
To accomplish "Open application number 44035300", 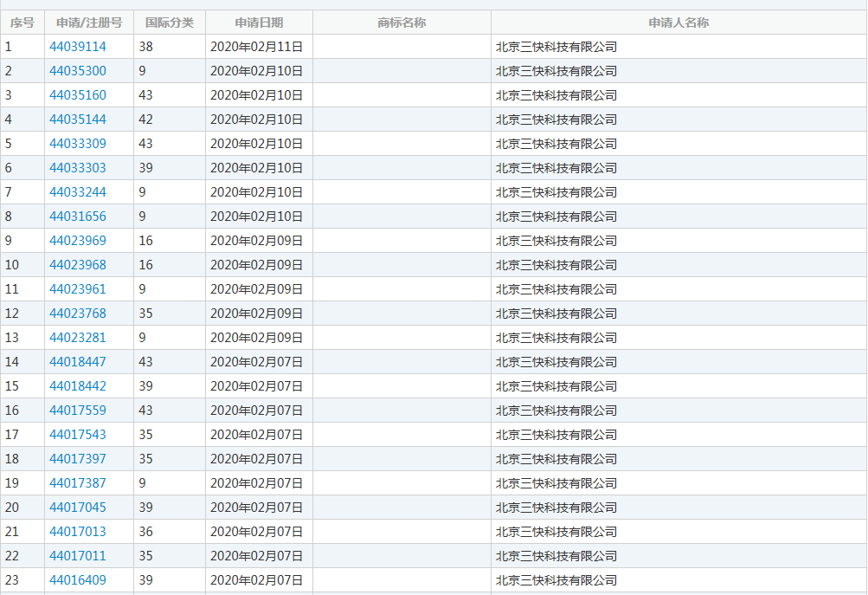I will pyautogui.click(x=78, y=71).
